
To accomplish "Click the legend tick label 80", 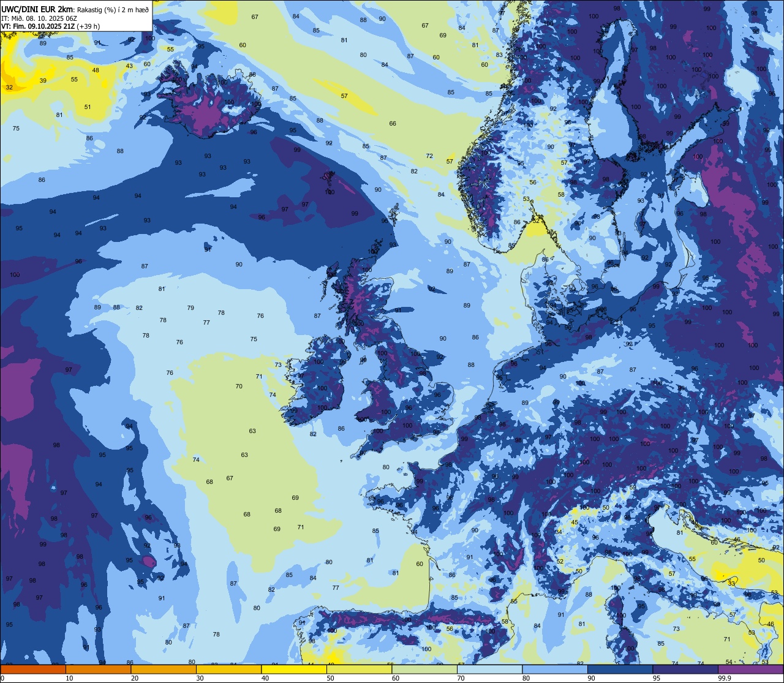I will tap(527, 678).
